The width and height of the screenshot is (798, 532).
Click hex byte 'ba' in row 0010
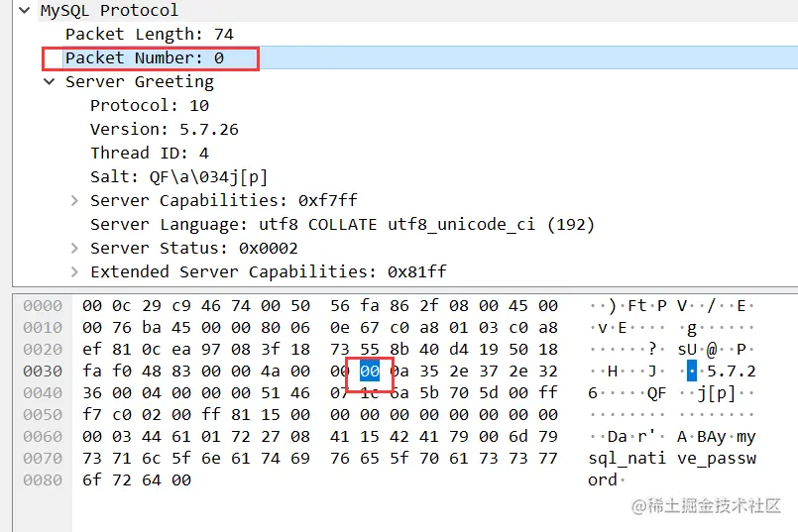[152, 328]
